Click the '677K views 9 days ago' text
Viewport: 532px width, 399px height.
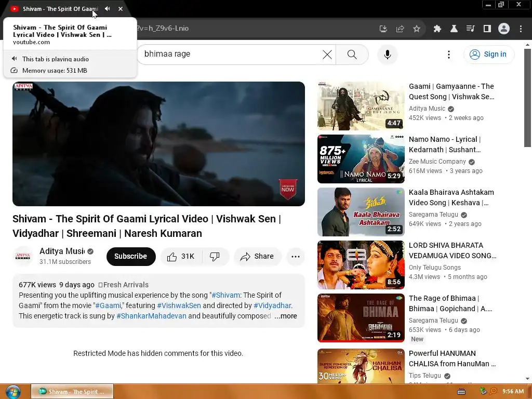click(x=57, y=285)
